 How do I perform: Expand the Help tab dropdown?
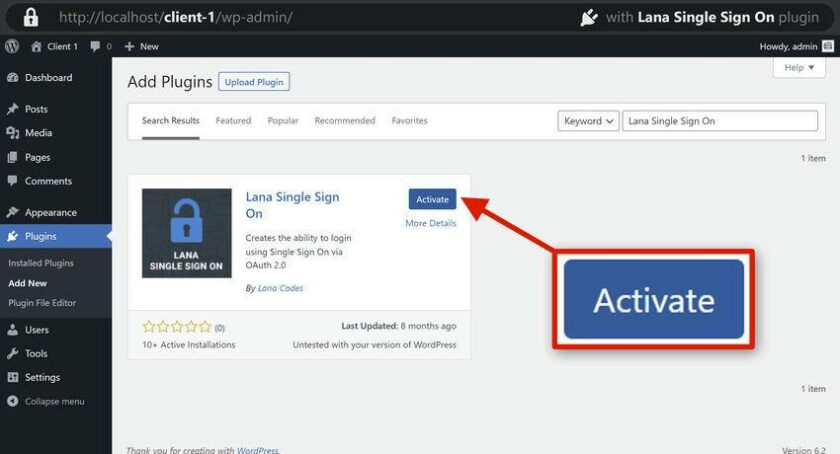tap(799, 68)
